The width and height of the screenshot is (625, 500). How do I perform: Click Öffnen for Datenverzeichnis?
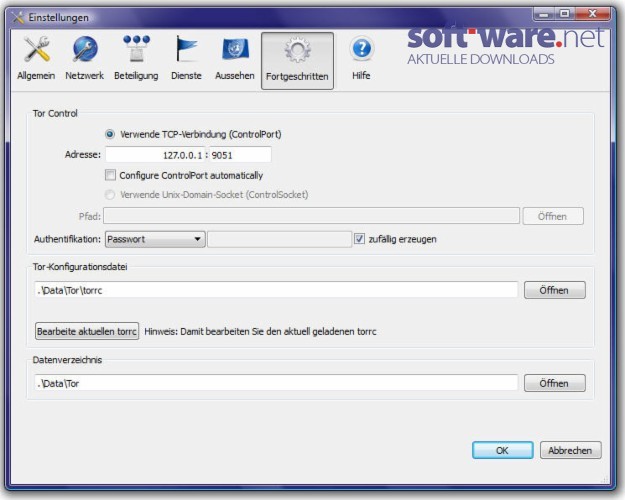click(x=554, y=383)
